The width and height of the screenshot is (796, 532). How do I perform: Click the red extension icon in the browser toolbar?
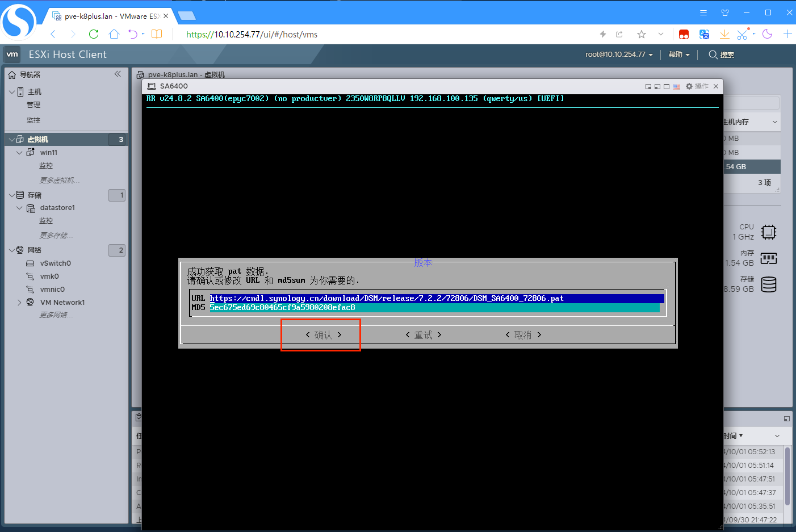(x=684, y=34)
